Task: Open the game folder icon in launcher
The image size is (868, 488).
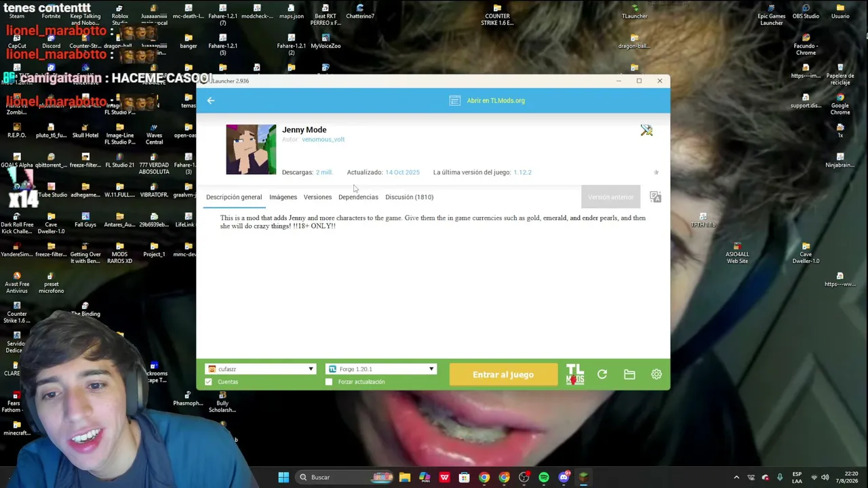Action: [629, 375]
